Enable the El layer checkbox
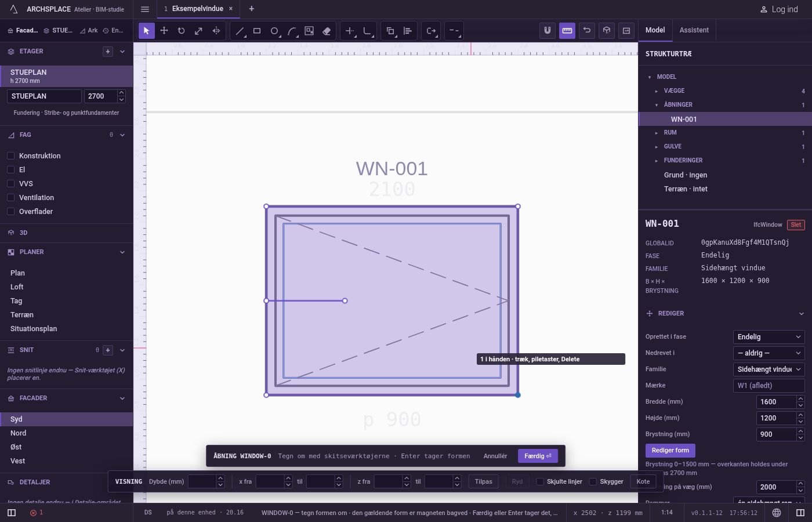 10,169
